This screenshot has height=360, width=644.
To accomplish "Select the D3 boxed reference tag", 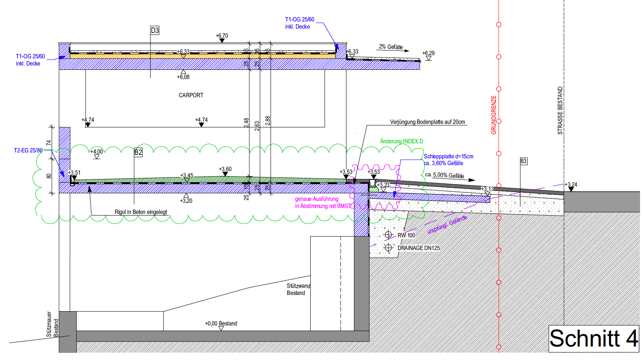I will [x=155, y=31].
